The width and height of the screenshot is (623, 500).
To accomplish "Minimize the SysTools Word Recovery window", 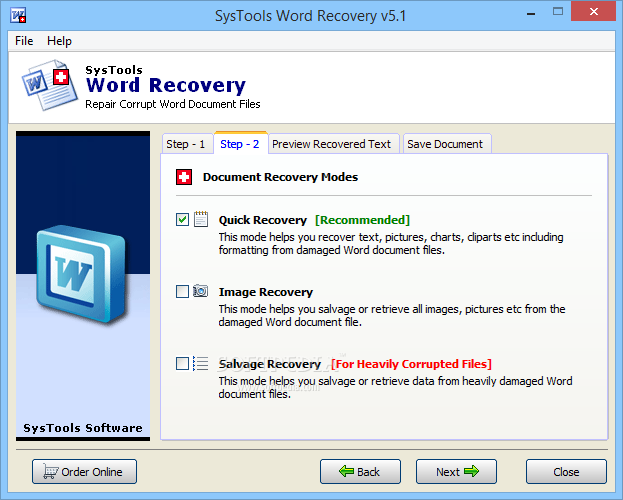I will 530,13.
